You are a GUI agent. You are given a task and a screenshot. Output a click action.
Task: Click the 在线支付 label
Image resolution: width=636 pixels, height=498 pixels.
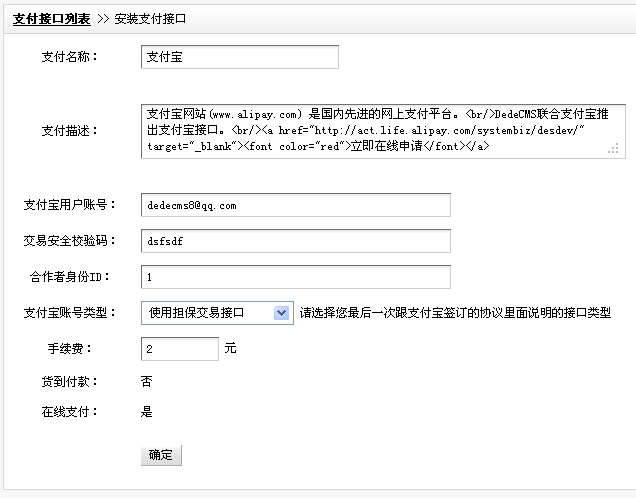pos(69,412)
